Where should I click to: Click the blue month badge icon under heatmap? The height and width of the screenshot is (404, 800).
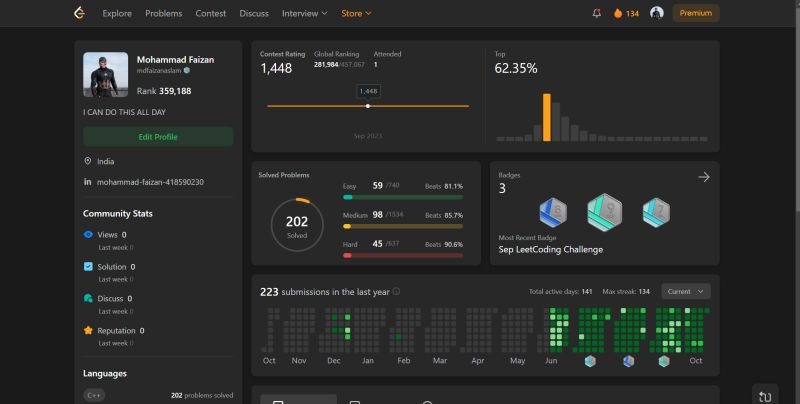pos(629,361)
